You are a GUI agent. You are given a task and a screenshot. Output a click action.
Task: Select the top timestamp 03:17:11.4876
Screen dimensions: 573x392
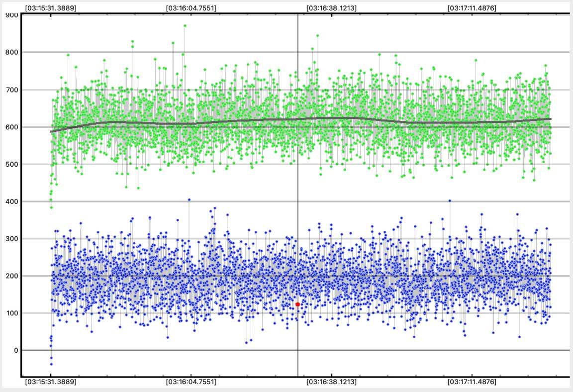tap(472, 8)
